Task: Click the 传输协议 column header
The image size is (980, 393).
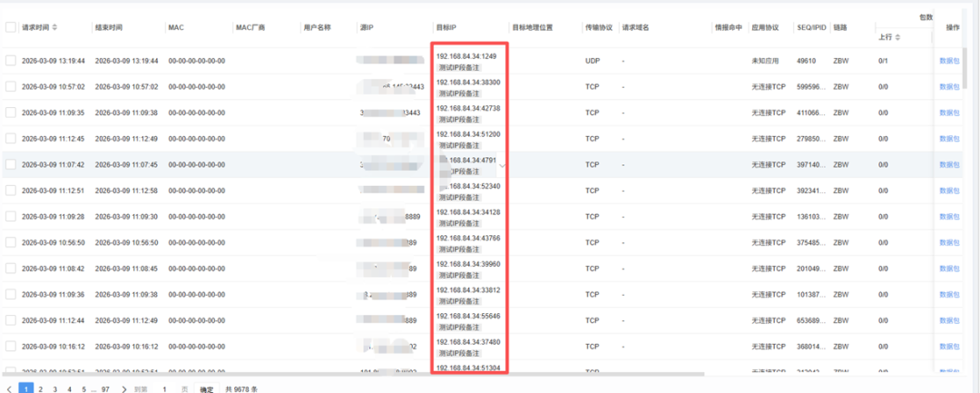Action: pyautogui.click(x=597, y=27)
